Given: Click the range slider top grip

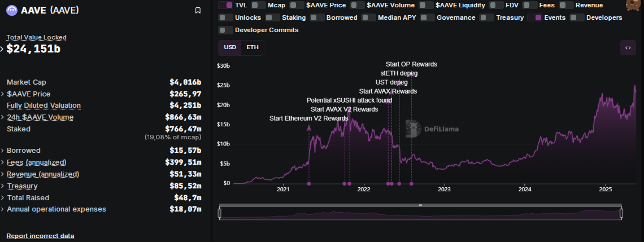Looking at the screenshot, I should tap(420, 205).
